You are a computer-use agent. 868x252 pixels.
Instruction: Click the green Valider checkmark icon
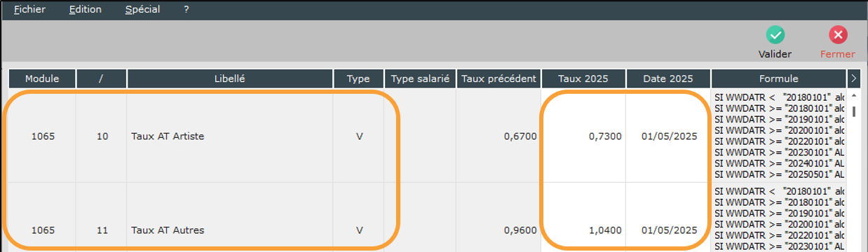point(775,35)
